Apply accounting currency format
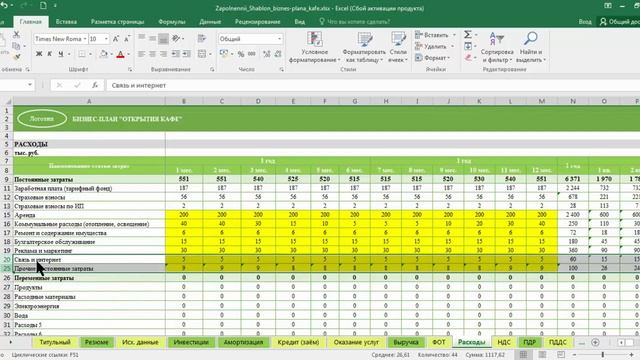 click(x=224, y=54)
